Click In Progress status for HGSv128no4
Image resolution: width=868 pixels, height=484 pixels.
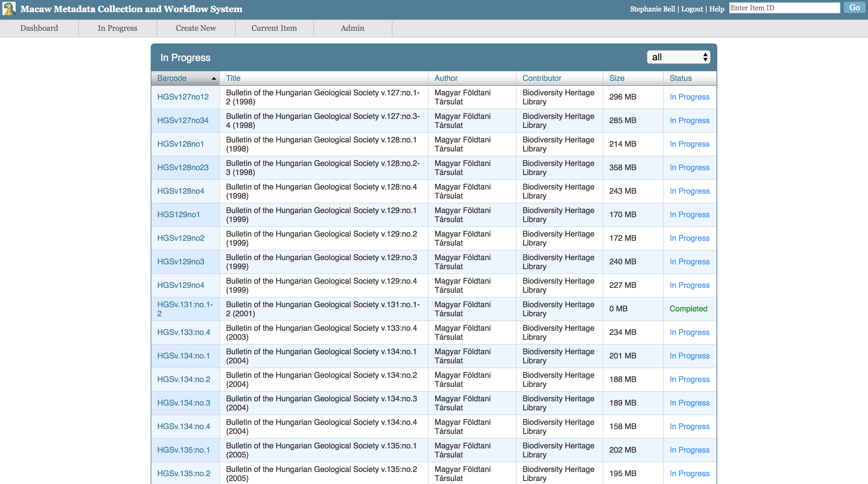(x=689, y=191)
